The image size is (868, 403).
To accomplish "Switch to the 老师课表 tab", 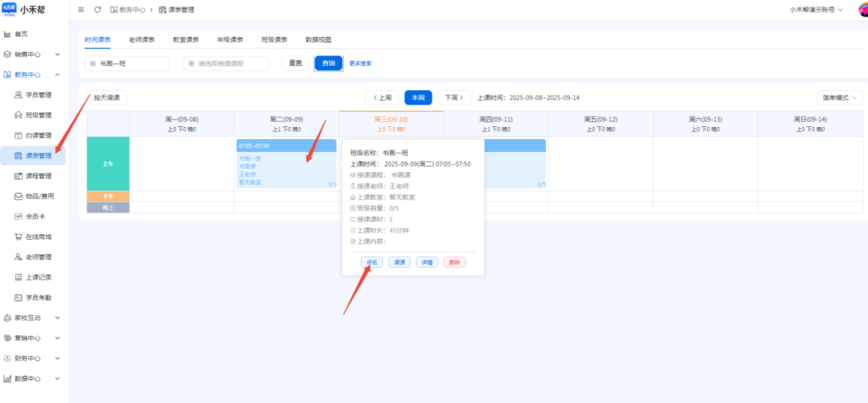I will [x=141, y=40].
